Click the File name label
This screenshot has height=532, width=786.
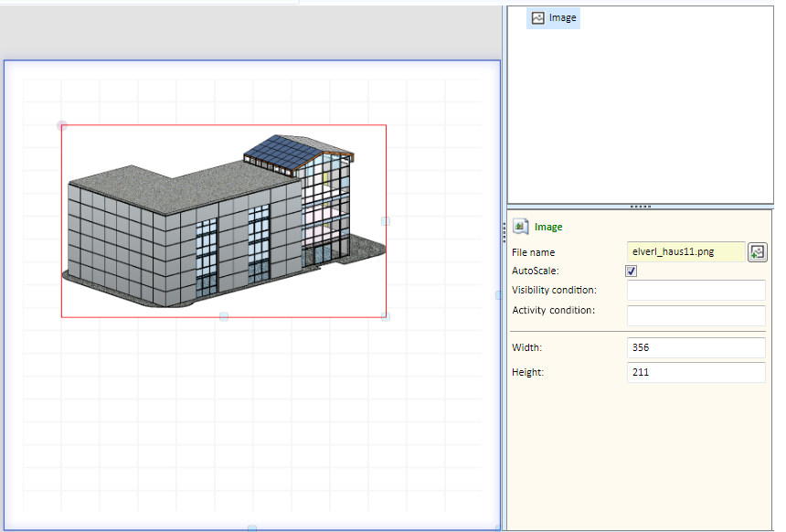534,252
